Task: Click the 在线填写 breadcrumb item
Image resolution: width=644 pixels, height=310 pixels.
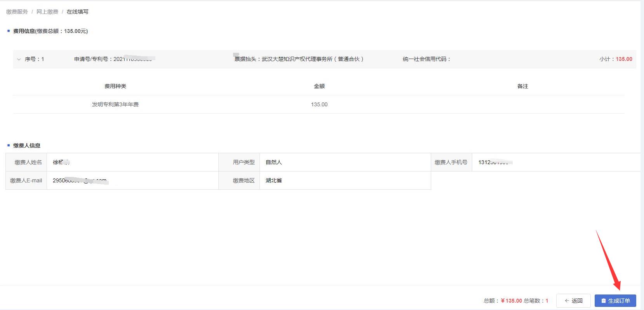Action: click(x=78, y=12)
